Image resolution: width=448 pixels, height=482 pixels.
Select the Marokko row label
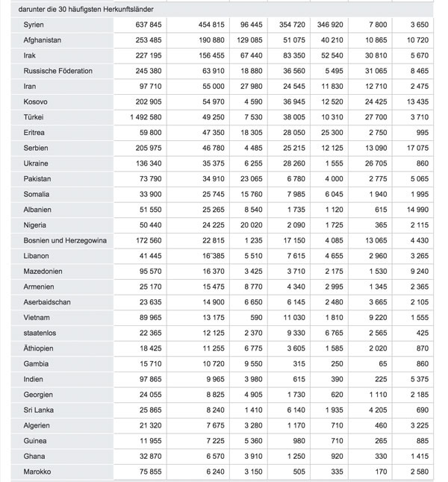[x=38, y=472]
